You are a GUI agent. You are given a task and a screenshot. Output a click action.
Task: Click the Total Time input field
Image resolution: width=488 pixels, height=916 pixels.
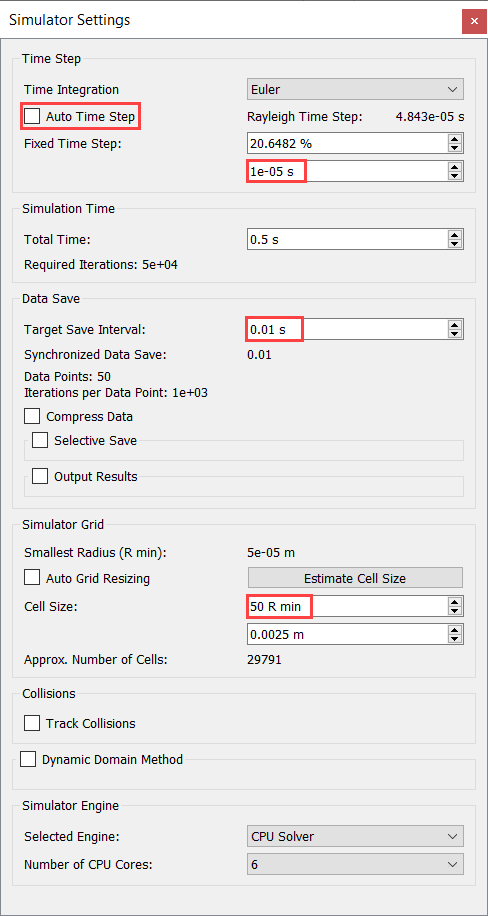(347, 240)
